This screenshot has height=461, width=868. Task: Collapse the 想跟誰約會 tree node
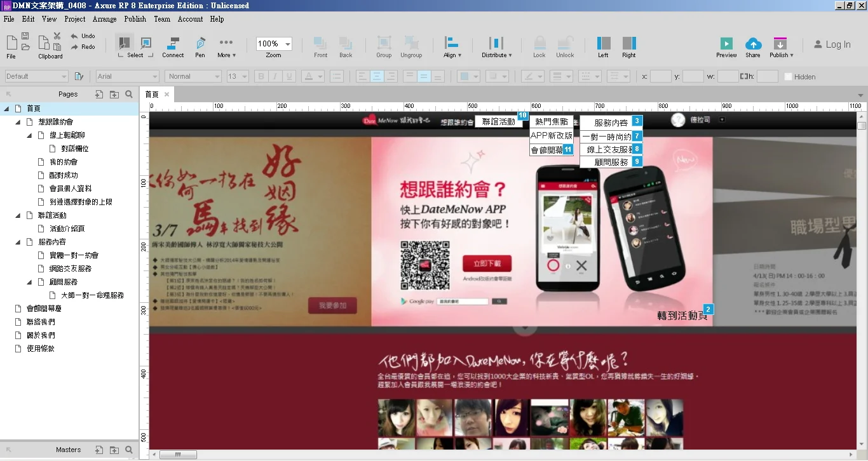point(18,122)
